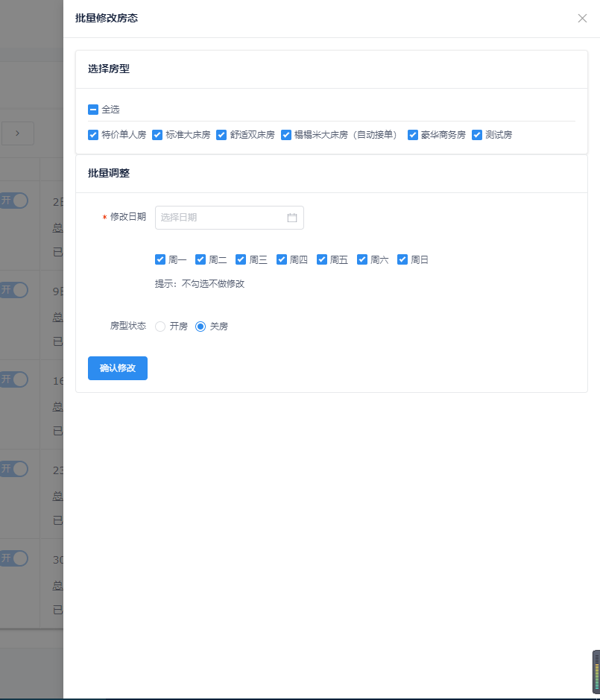Image resolution: width=600 pixels, height=700 pixels.
Task: Toggle the 全选 select-all checkbox
Action: click(x=93, y=110)
